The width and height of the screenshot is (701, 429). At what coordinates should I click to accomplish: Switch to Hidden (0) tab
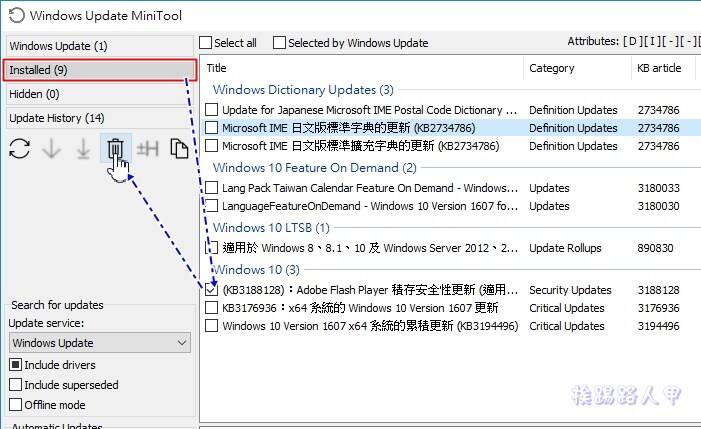(100, 94)
